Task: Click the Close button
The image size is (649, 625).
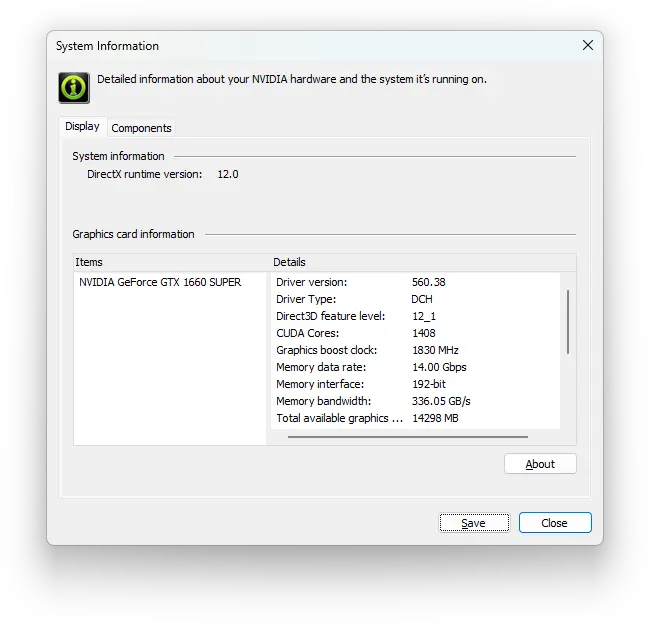Action: (x=555, y=523)
